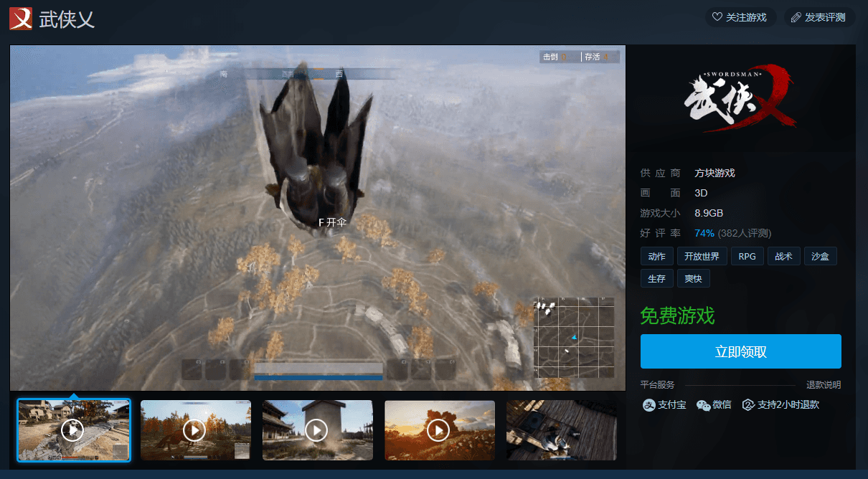868x479 pixels.
Task: Click the Alipay payment icon
Action: 648,405
